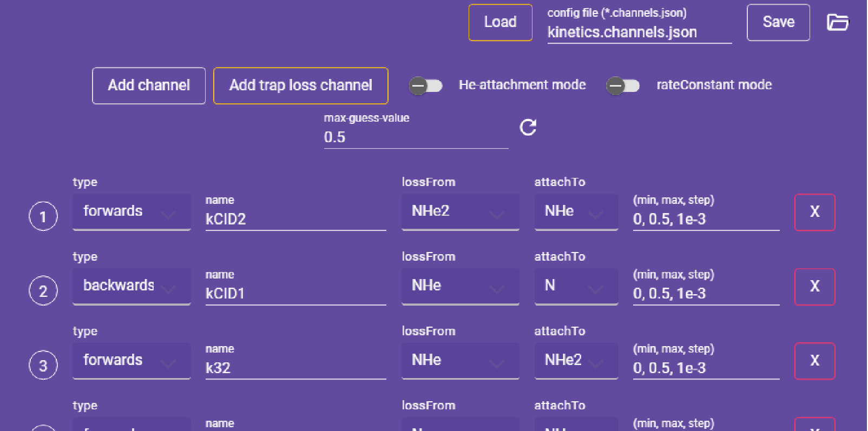868x431 pixels.
Task: Enable He-attachment mode toggle
Action: (425, 85)
